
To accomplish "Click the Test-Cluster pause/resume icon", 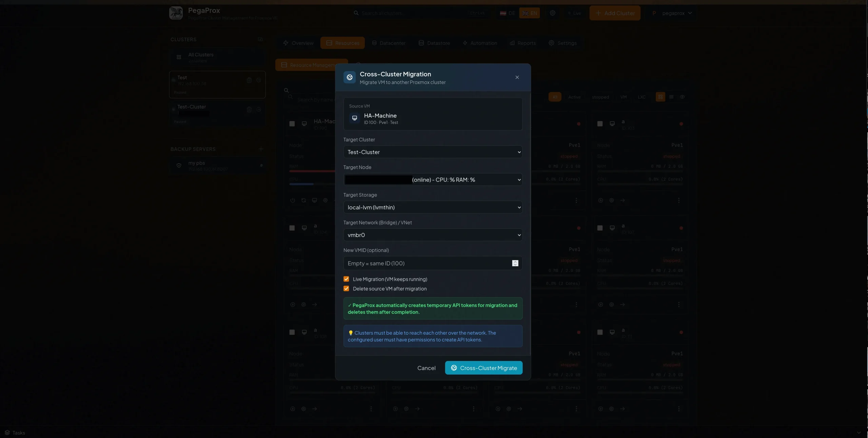I will pyautogui.click(x=259, y=109).
